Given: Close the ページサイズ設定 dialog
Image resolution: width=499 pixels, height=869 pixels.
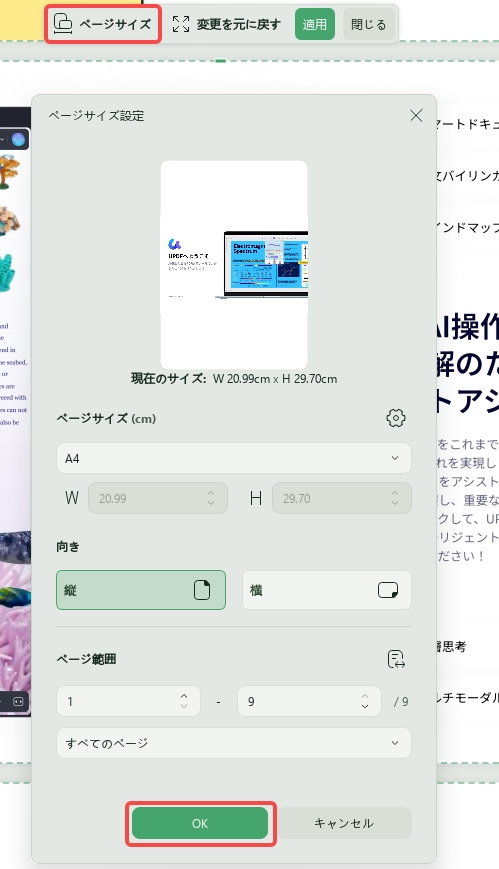Looking at the screenshot, I should (x=416, y=115).
